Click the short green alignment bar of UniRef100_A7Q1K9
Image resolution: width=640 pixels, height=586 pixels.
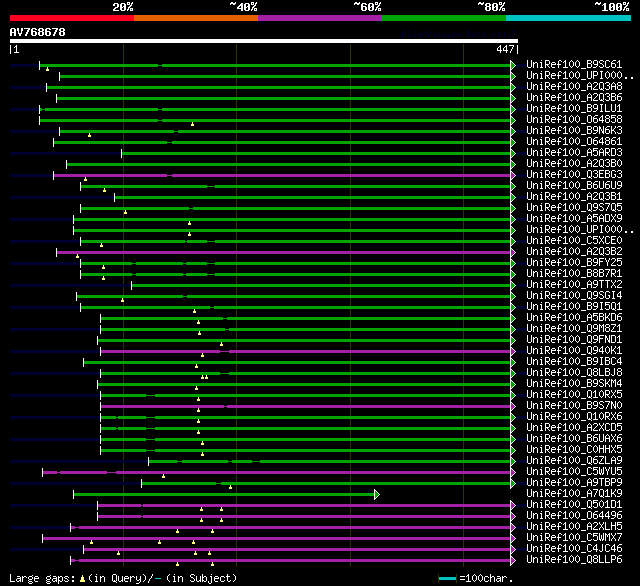(224, 495)
